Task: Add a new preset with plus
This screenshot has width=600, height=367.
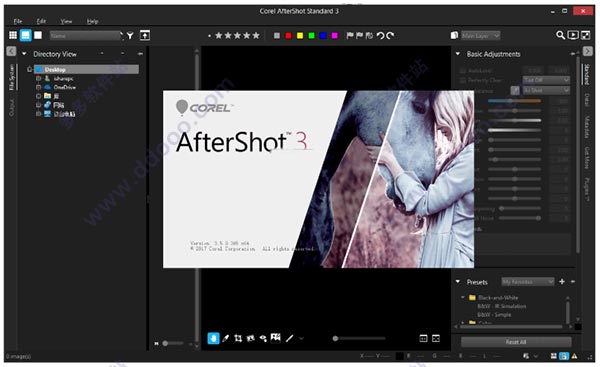Action: [562, 281]
